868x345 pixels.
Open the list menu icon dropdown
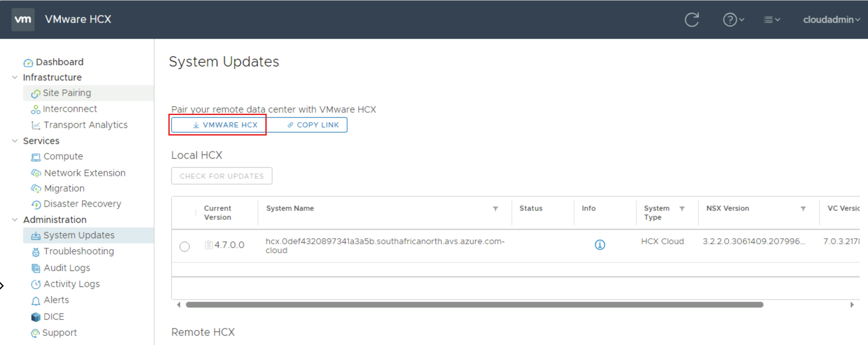(x=771, y=20)
